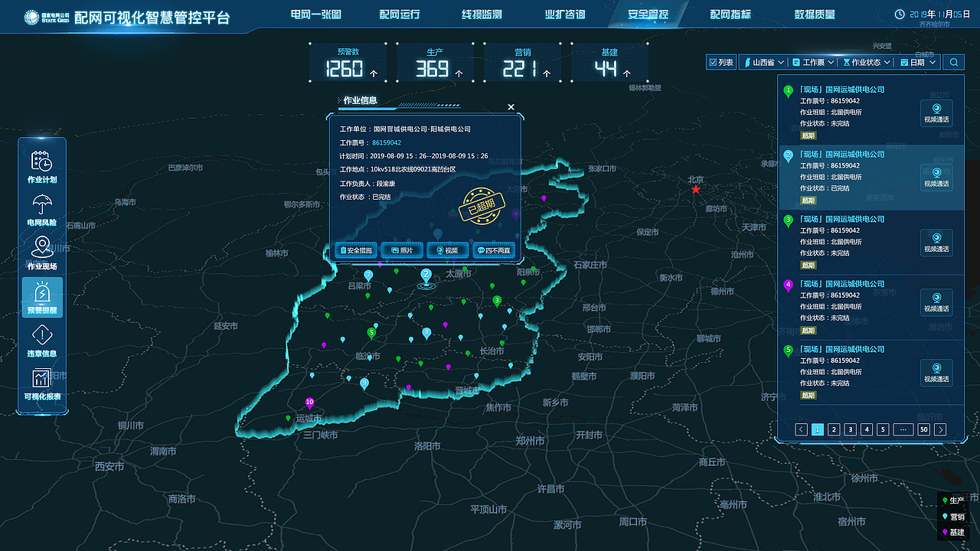Viewport: 980px width, 551px height.
Task: Toggle 基建 purple legend entry
Action: tap(953, 533)
